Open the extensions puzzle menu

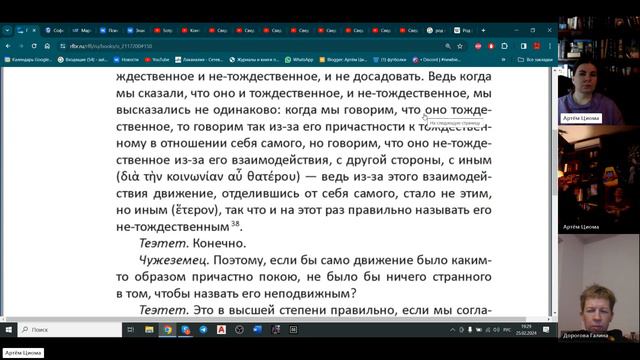(504, 46)
